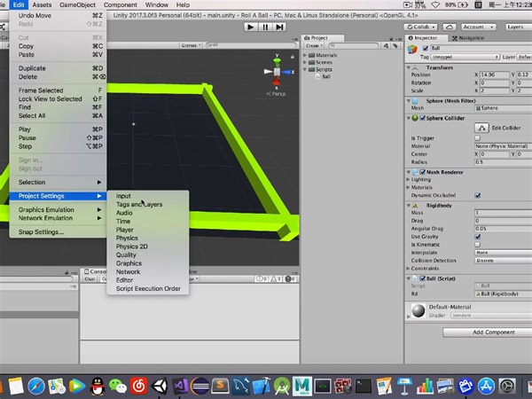
Task: Expand the Materials folder in Project
Action: 305,55
